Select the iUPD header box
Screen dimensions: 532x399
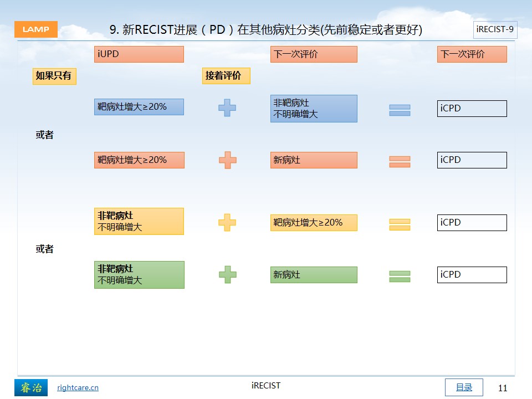click(x=139, y=54)
